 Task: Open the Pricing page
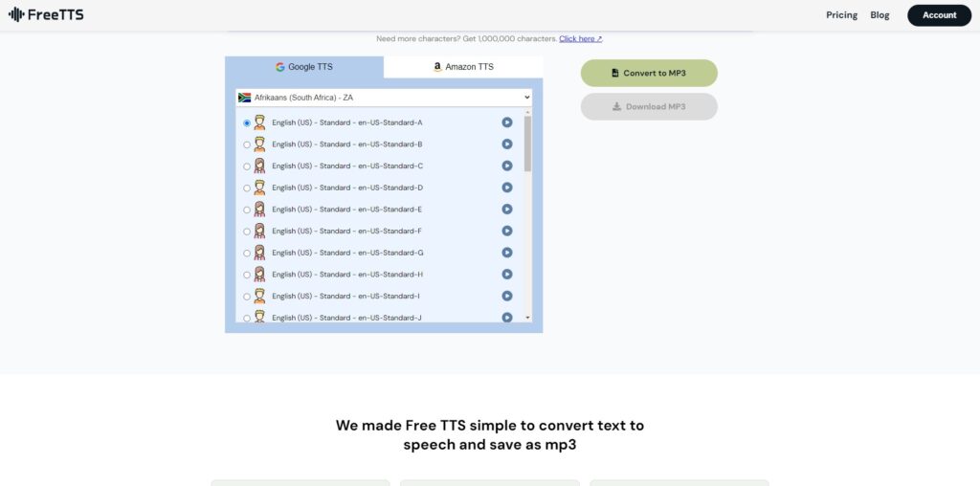(841, 15)
